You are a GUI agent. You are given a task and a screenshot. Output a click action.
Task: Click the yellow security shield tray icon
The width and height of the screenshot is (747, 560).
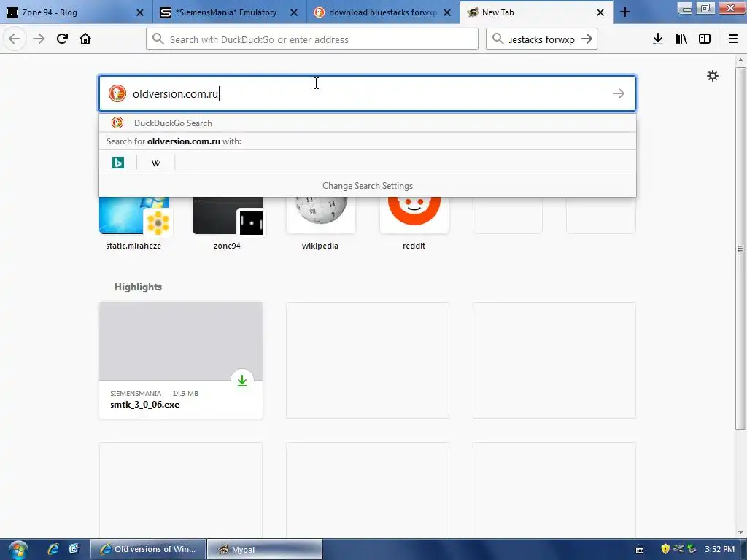(x=665, y=549)
